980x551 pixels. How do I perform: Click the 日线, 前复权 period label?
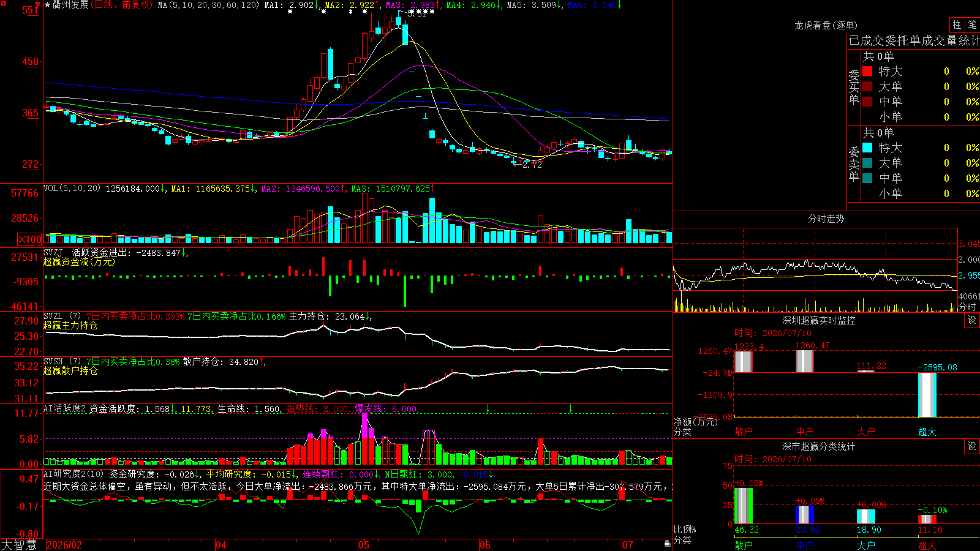coord(122,5)
